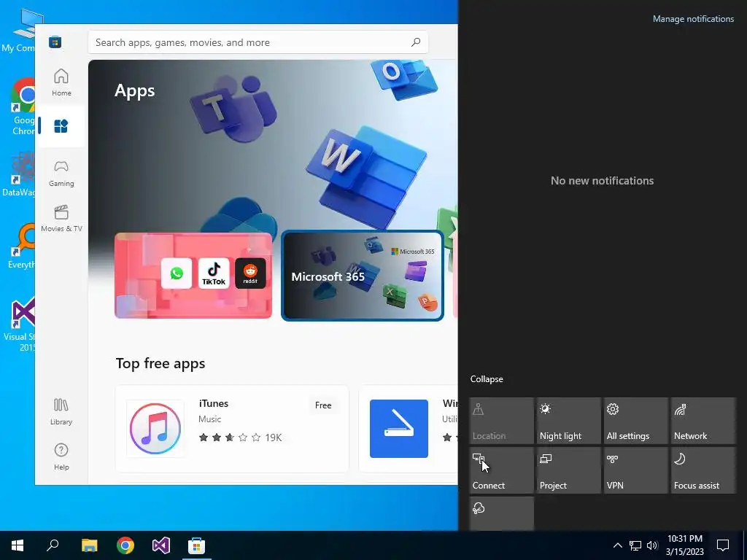
Task: Click the Free button for iTunes
Action: (323, 405)
